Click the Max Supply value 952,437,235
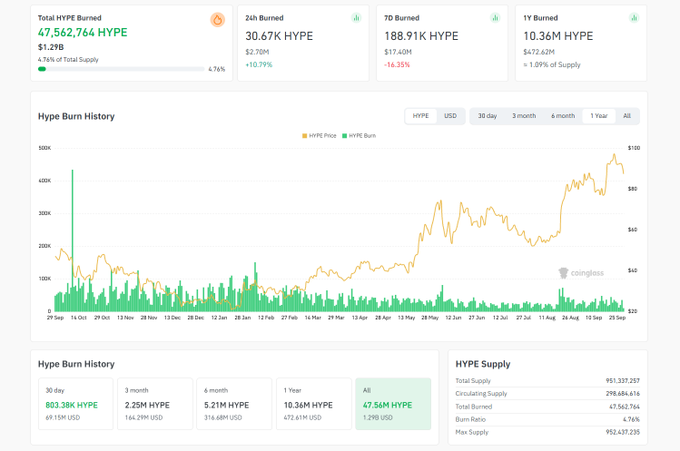This screenshot has width=680, height=451. 622,432
